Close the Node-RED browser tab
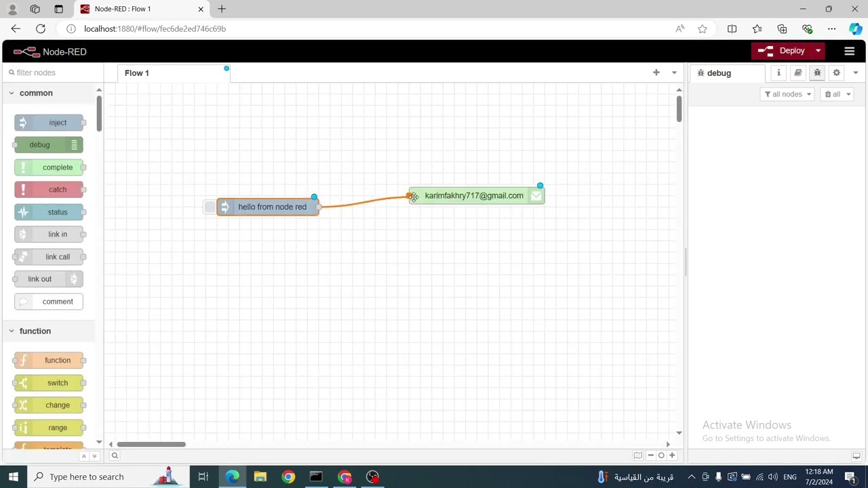Viewport: 868px width, 488px height. (201, 9)
